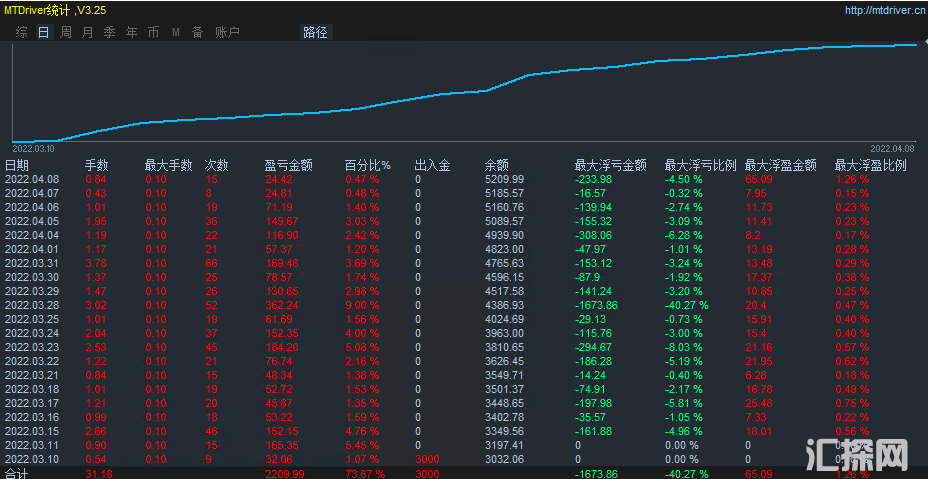Select the 2022.03.30 row date

(32, 277)
